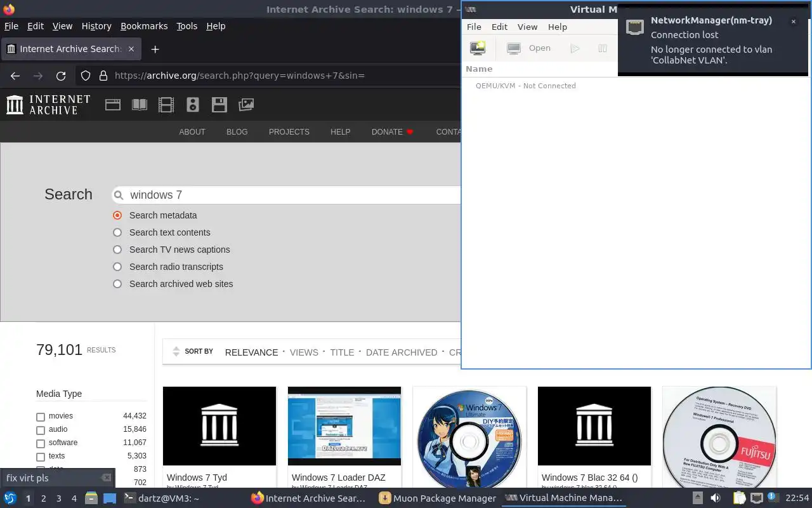Click create new virtual machine icon
This screenshot has width=812, height=508.
(478, 48)
